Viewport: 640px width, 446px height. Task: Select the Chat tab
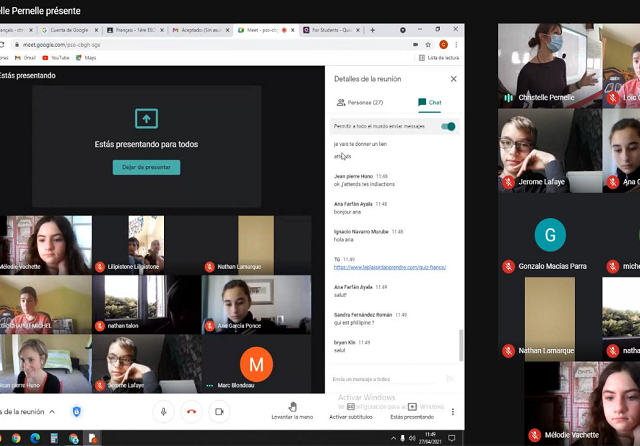(x=430, y=102)
